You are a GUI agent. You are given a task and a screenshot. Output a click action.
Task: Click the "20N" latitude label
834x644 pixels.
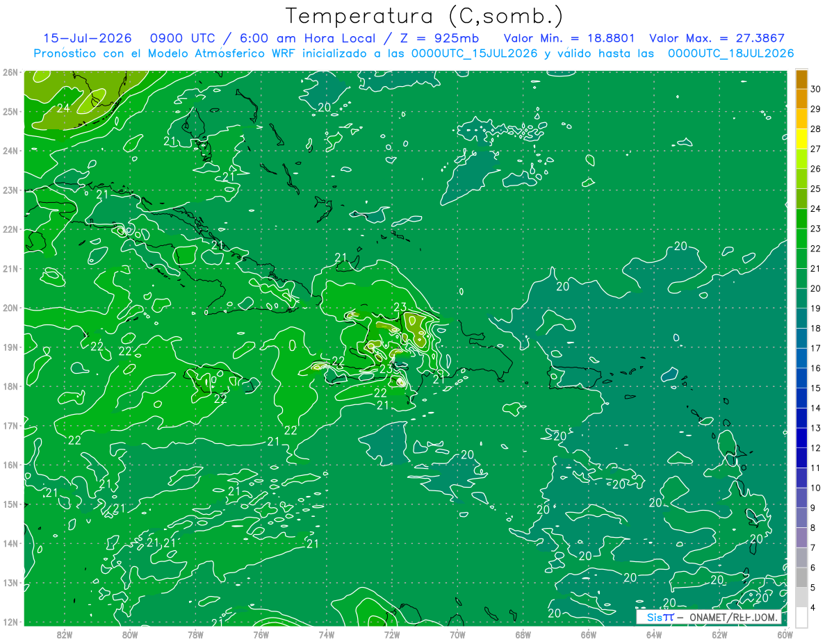pyautogui.click(x=10, y=308)
